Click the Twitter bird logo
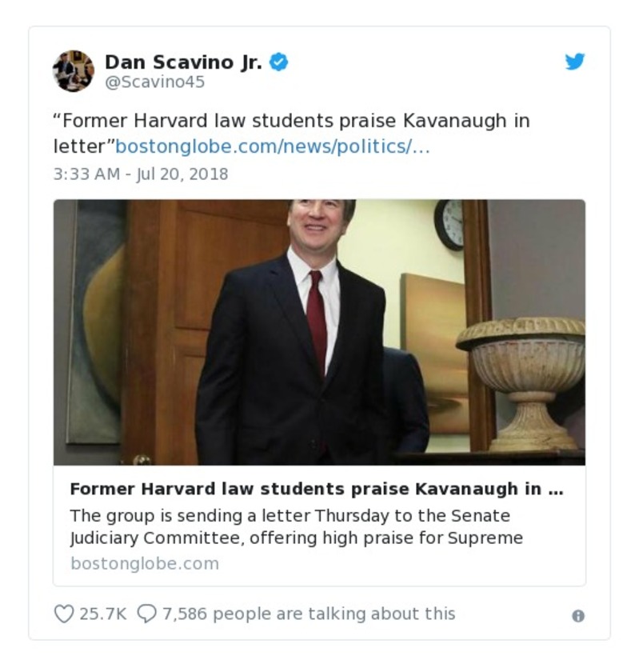 (575, 62)
